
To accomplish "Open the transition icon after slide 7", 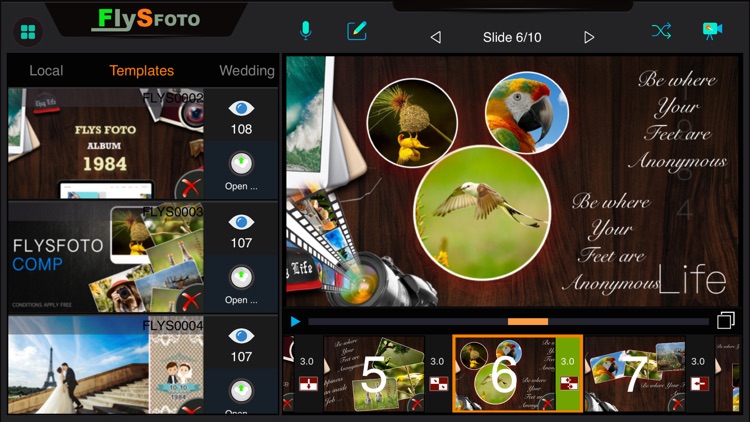I will pyautogui.click(x=699, y=383).
